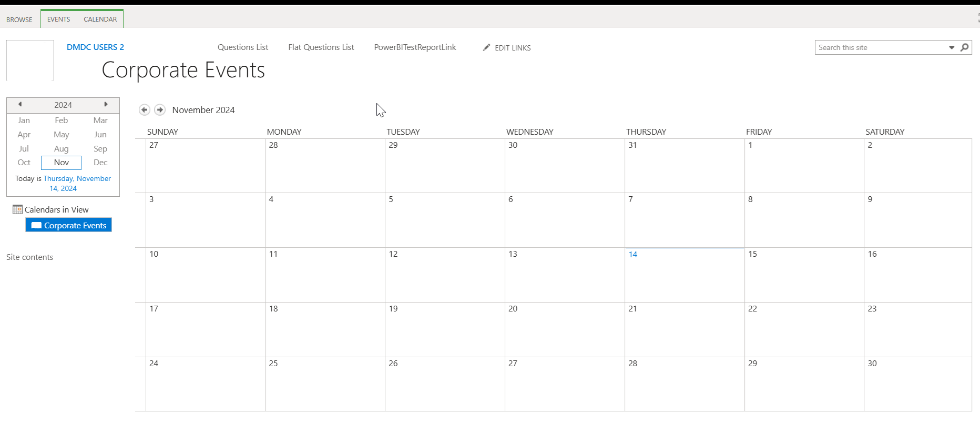This screenshot has height=423, width=980.
Task: Click the highlighted day number 14
Action: (633, 255)
